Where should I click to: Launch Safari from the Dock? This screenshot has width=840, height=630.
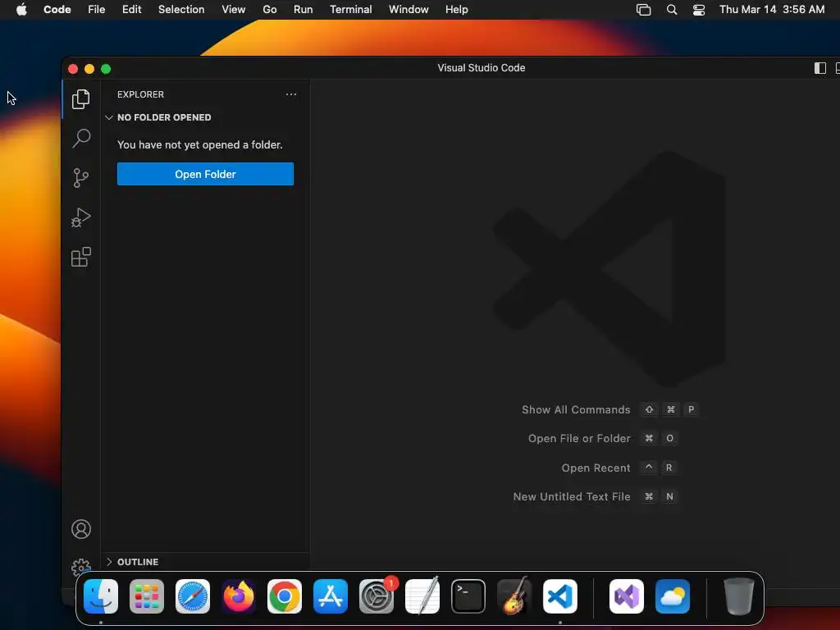point(193,596)
